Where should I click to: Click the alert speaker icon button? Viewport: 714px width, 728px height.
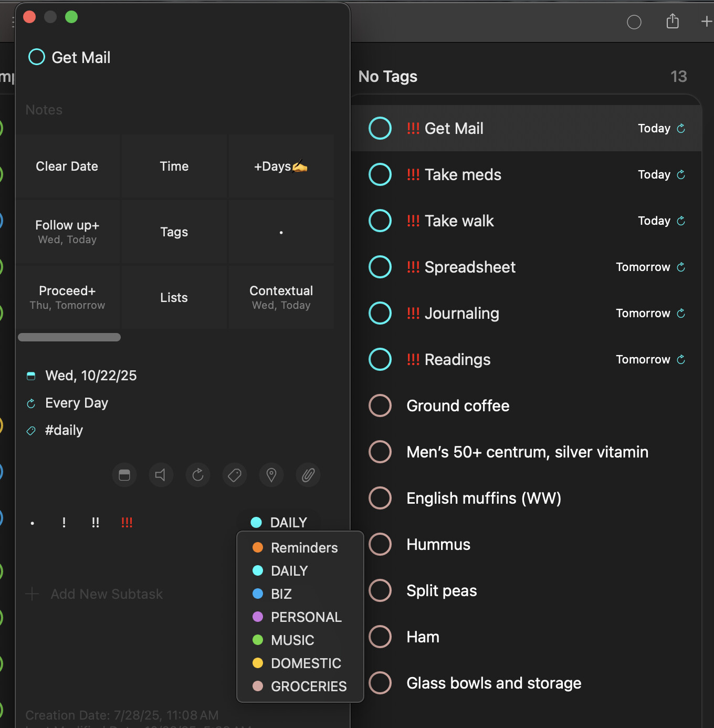[x=161, y=475]
